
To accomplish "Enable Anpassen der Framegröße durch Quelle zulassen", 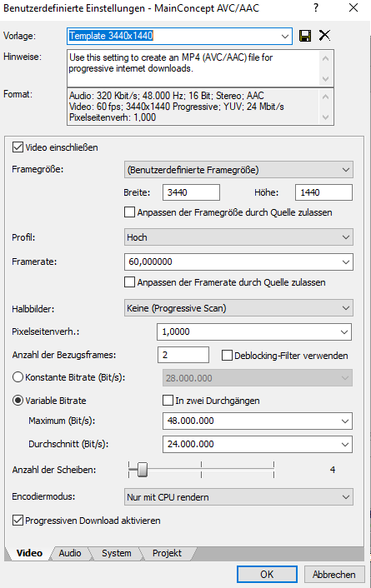I will [x=129, y=212].
